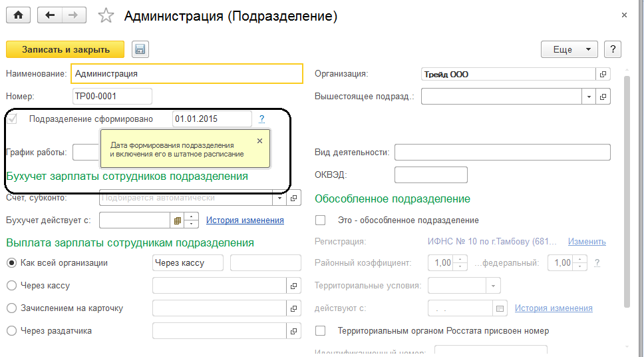The width and height of the screenshot is (644, 357).
Task: Expand Вышестоящее подразделение dropdown
Action: point(588,97)
